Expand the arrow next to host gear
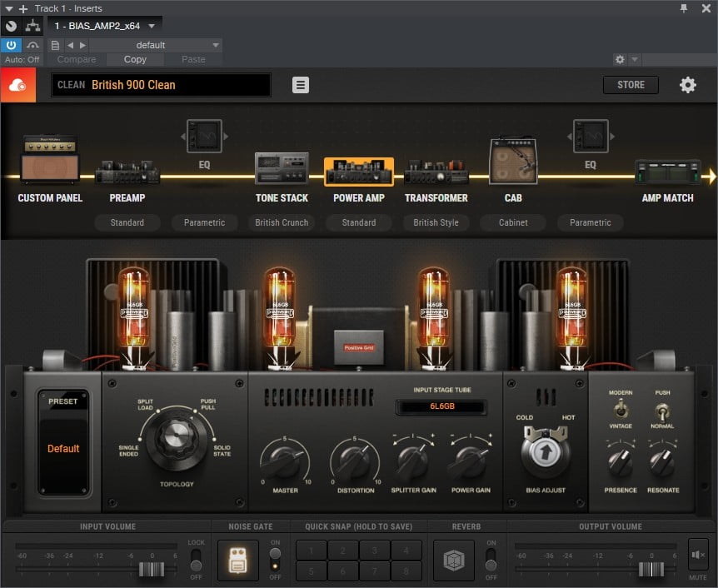Viewport: 718px width, 588px height. pyautogui.click(x=635, y=59)
